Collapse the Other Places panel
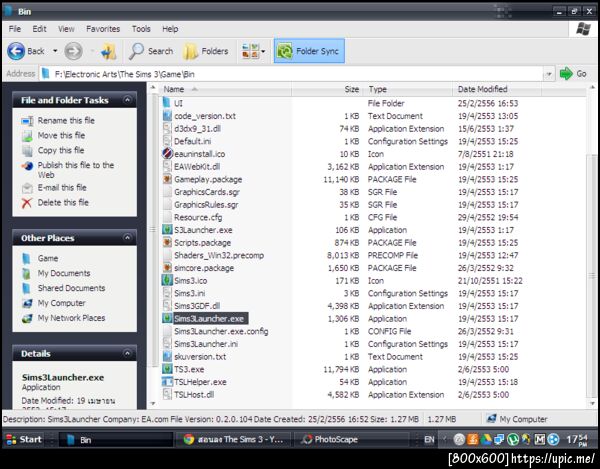The width and height of the screenshot is (600, 469). point(127,238)
